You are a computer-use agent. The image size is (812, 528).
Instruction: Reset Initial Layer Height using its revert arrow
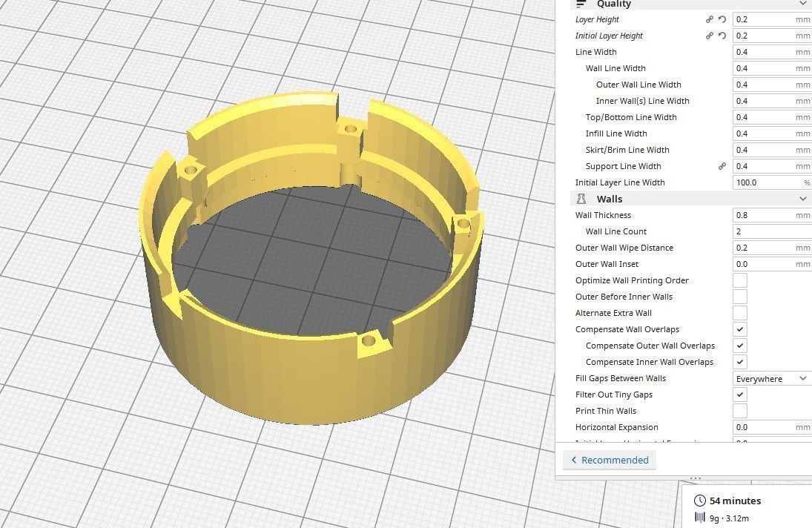pos(721,36)
